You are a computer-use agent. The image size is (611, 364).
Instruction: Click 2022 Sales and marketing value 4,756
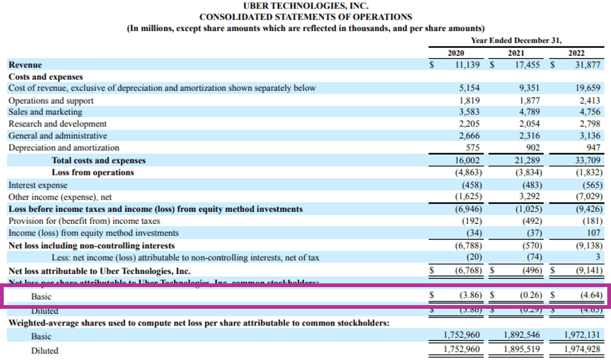click(x=589, y=112)
